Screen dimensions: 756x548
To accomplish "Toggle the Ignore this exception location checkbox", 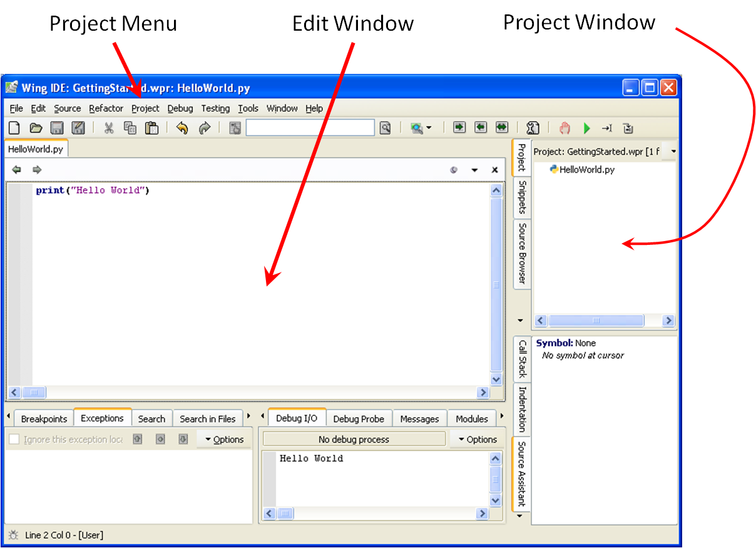I will coord(14,440).
